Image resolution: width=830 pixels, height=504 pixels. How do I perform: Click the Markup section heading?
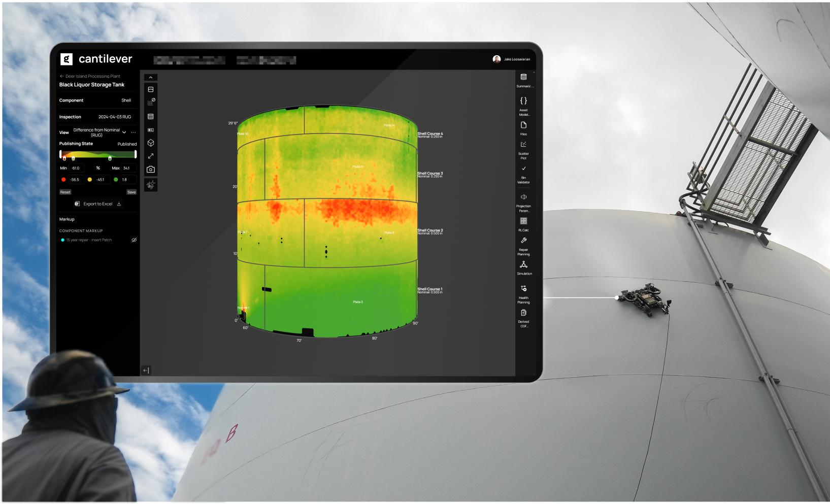coord(67,219)
